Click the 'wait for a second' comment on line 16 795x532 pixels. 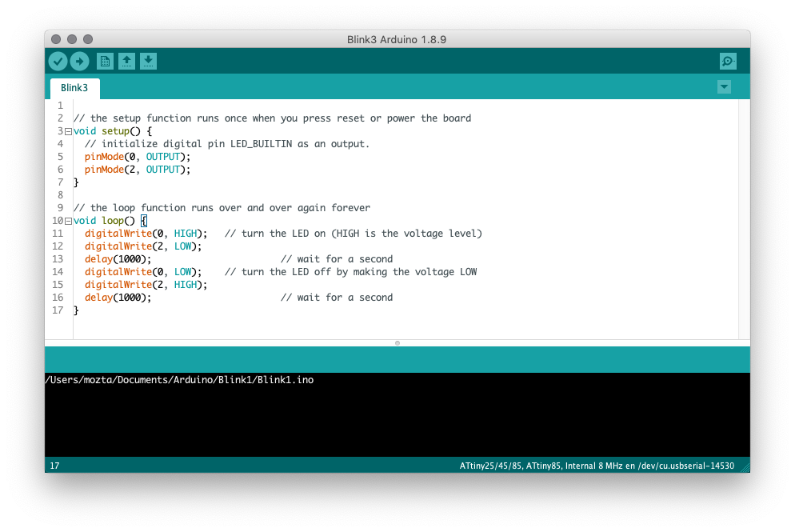pyautogui.click(x=337, y=298)
